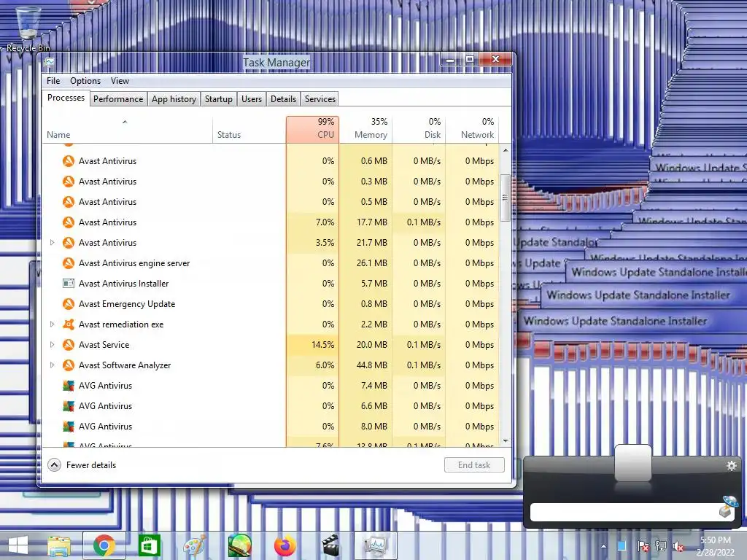Sort by the Memory column header
Image resolution: width=747 pixels, height=560 pixels.
(x=366, y=129)
